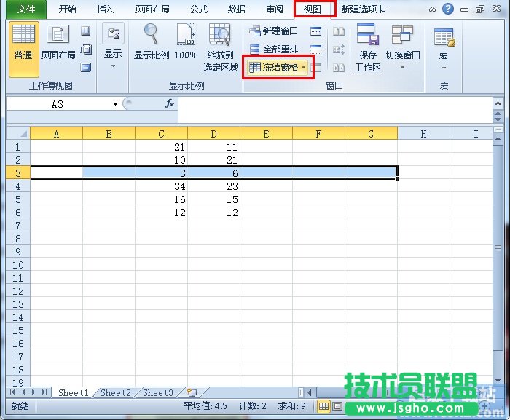Minimize the ribbon with caret icon
510x420 pixels.
[x=432, y=9]
